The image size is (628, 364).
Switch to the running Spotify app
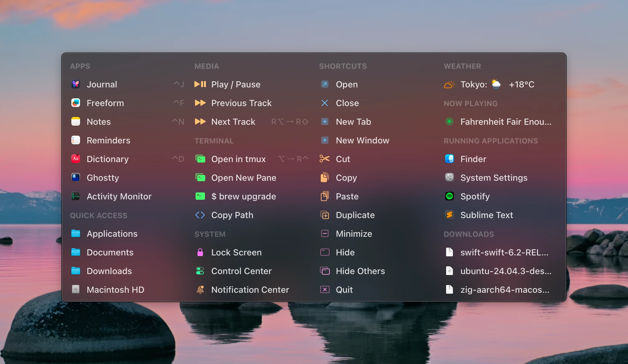pyautogui.click(x=475, y=196)
